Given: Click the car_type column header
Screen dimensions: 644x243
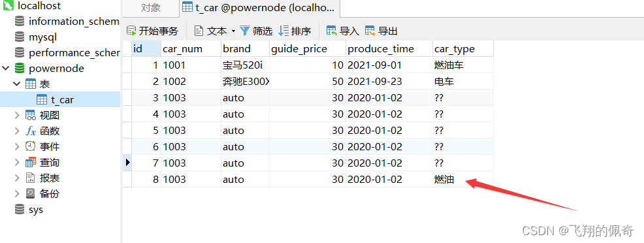Looking at the screenshot, I should (463, 49).
